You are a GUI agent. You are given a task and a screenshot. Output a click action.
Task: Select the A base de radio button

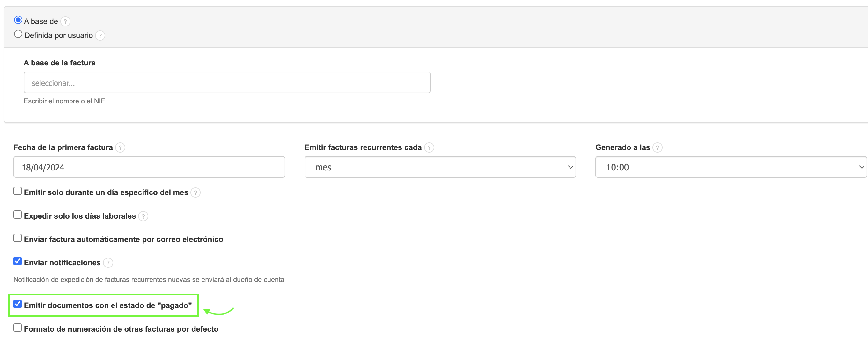coord(18,20)
